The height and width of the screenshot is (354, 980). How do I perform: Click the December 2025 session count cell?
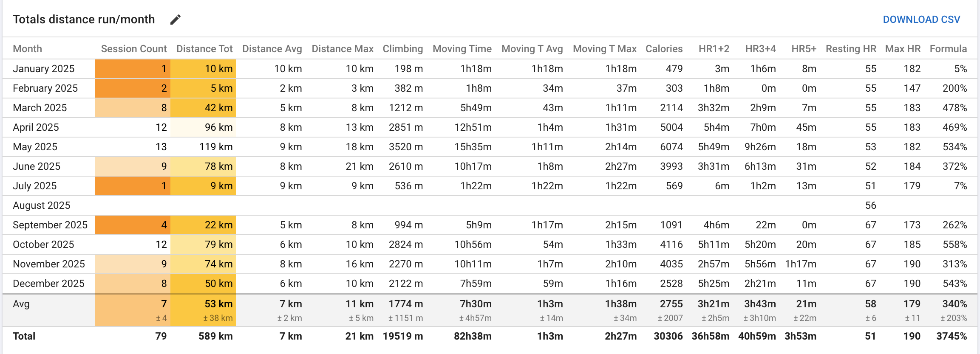pos(164,283)
